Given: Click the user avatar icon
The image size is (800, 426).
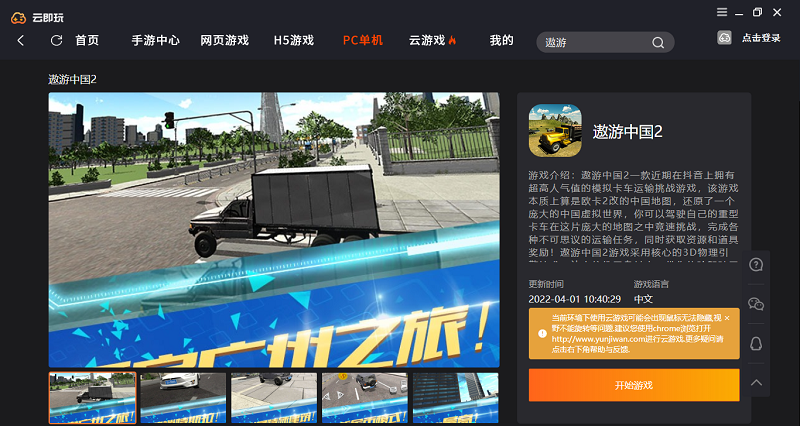Looking at the screenshot, I should tap(724, 38).
